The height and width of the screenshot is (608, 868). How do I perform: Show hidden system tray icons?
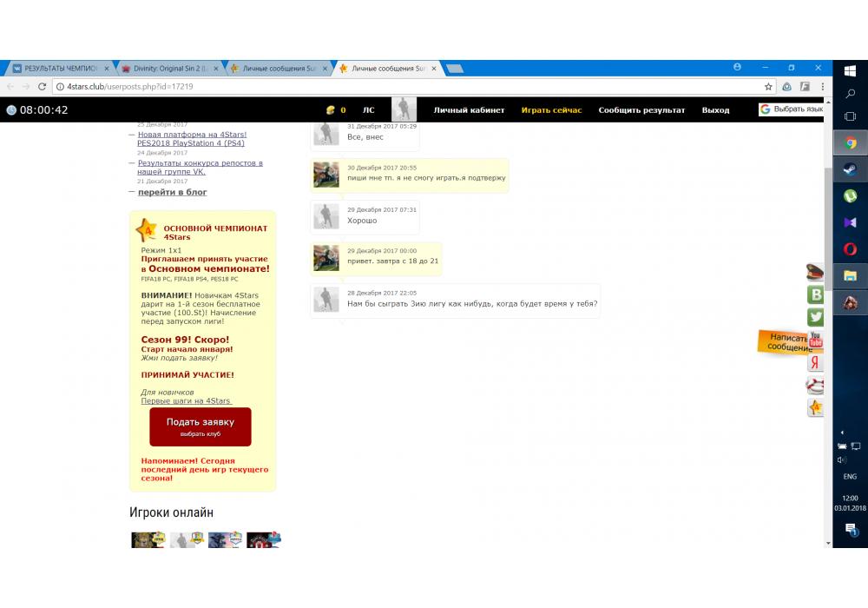coord(841,432)
